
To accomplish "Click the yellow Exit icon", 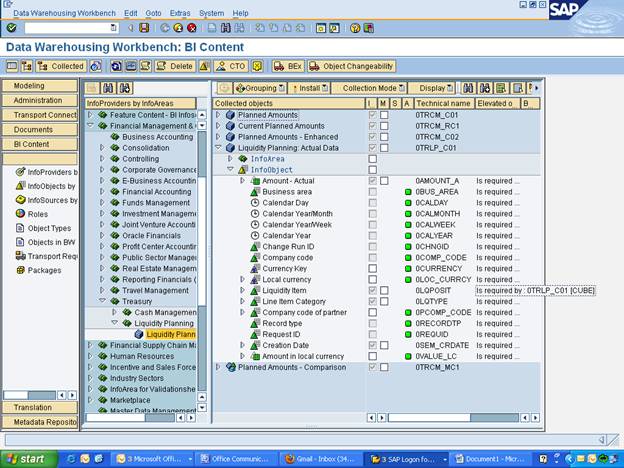I will (x=178, y=28).
